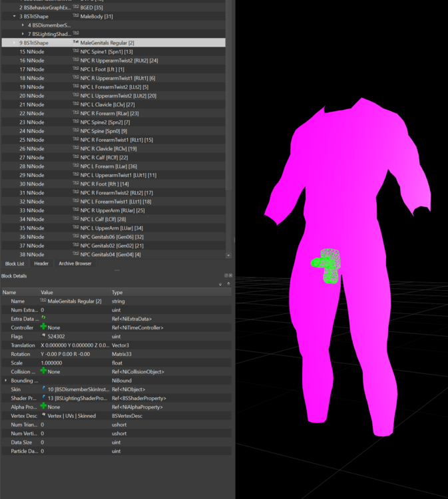Click block list scrollbar down arrow
The image size is (448, 499).
pos(228,255)
